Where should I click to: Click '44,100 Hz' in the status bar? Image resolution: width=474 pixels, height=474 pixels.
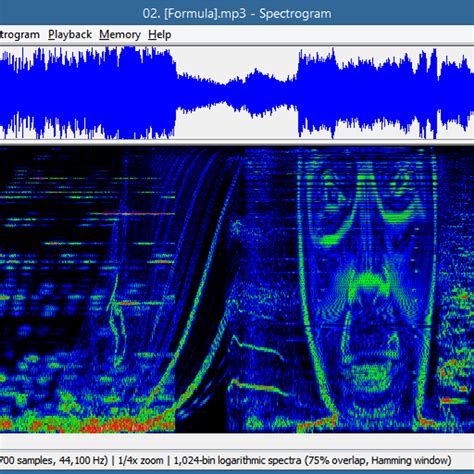pos(81,460)
